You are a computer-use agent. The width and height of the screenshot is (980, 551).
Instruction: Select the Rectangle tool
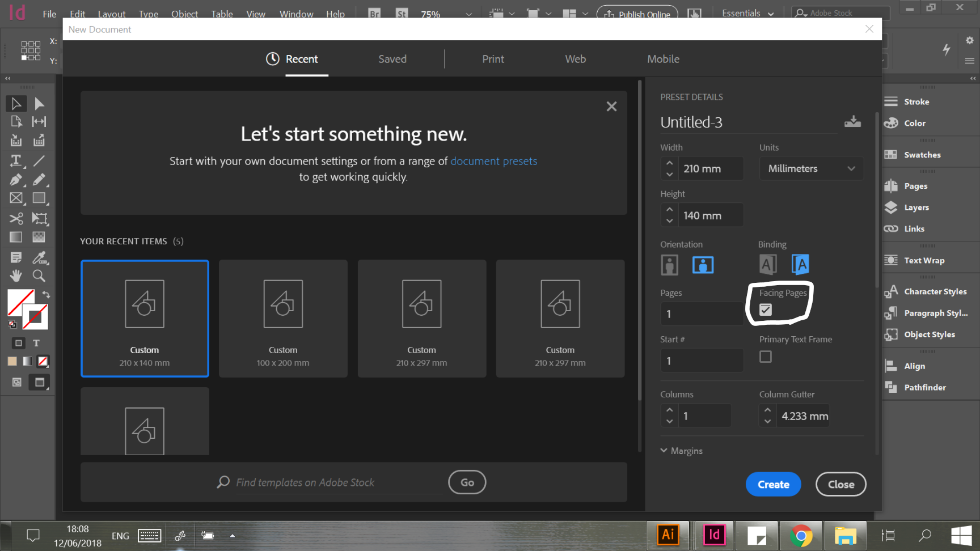click(39, 198)
